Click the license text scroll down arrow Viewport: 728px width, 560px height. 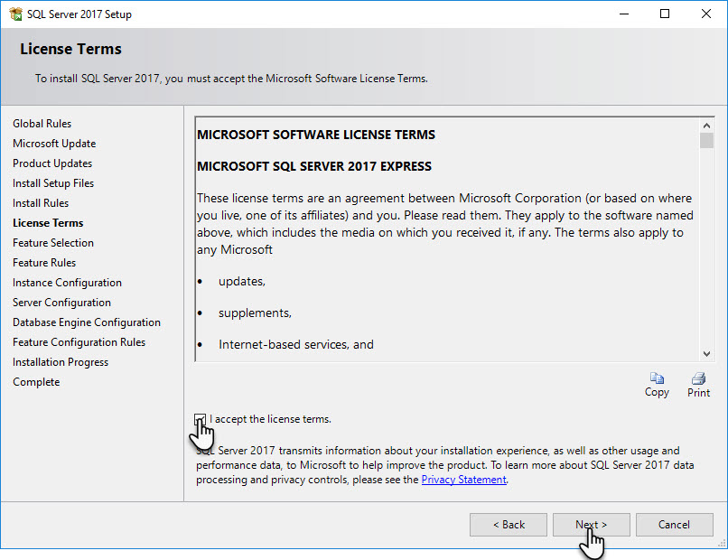pyautogui.click(x=706, y=354)
